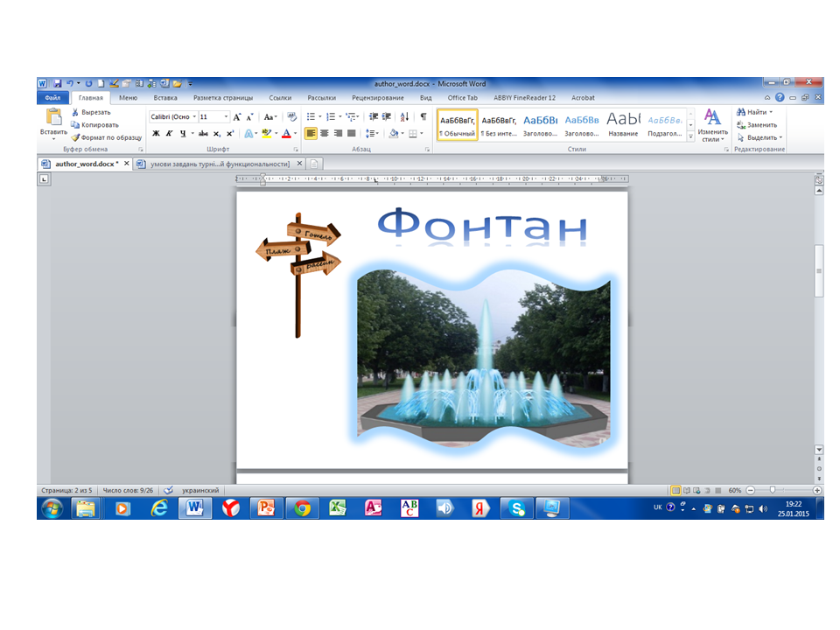Click the Text Effects icon
840x630 pixels.
pos(248,133)
